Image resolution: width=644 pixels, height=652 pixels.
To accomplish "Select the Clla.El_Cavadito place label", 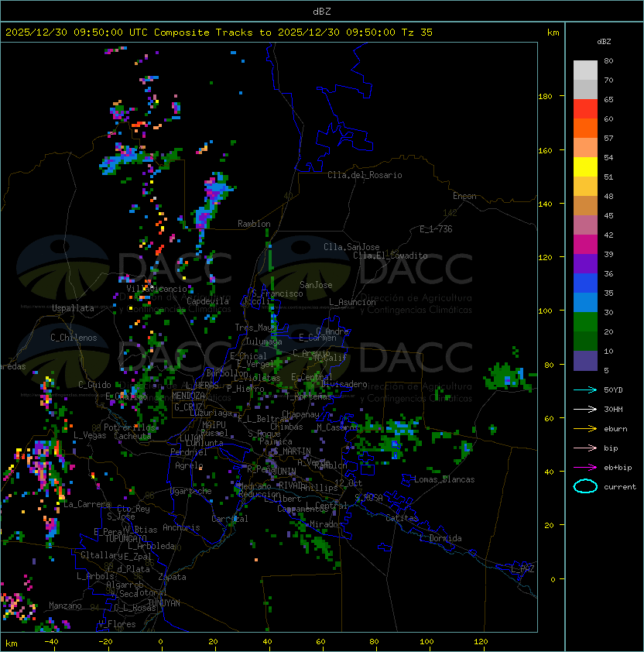I will coord(390,256).
